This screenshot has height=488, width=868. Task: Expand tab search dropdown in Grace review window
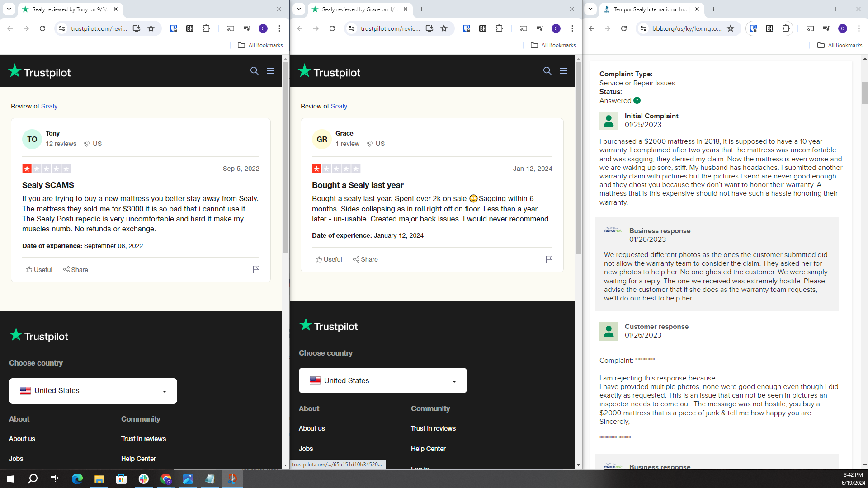(x=299, y=9)
